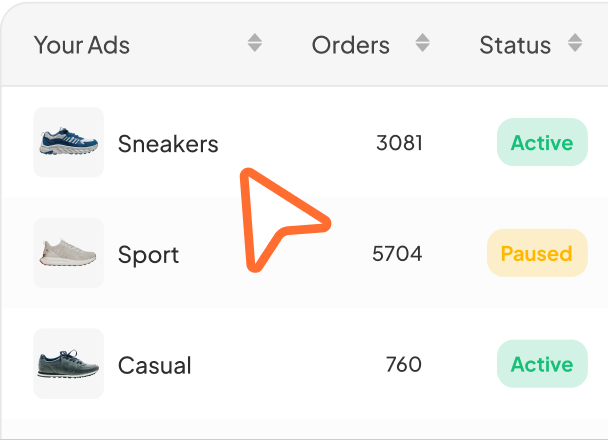Screen dimensions: 608x440
Task: Click the down arrow beside Your Ads
Action: [x=255, y=49]
